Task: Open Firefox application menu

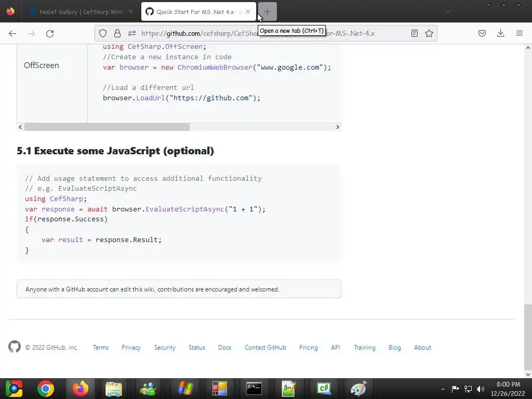Action: click(520, 33)
